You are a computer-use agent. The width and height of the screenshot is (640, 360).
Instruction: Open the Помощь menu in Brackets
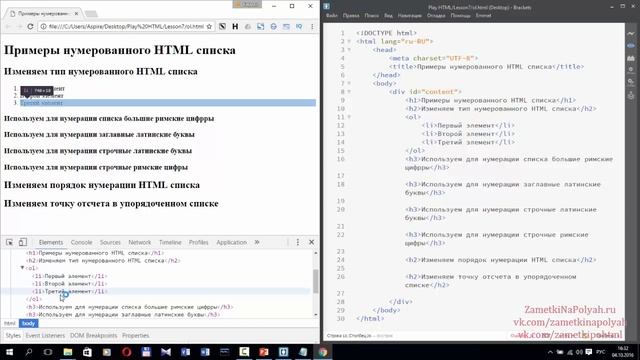(x=460, y=16)
